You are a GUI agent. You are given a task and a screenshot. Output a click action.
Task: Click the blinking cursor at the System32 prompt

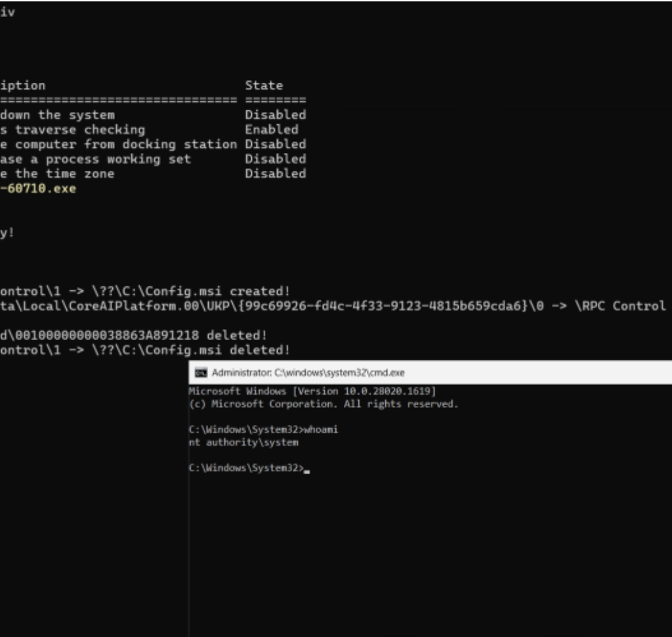coord(306,470)
